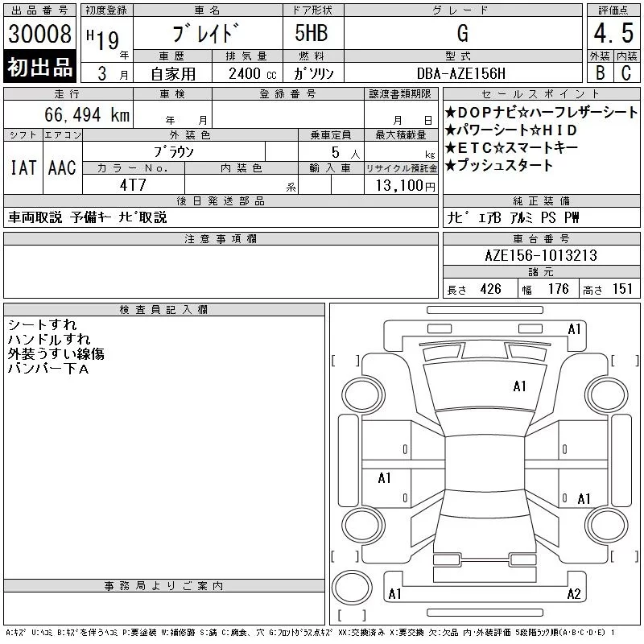Click the air conditioner value AAC
The image size is (644, 644).
pyautogui.click(x=62, y=167)
